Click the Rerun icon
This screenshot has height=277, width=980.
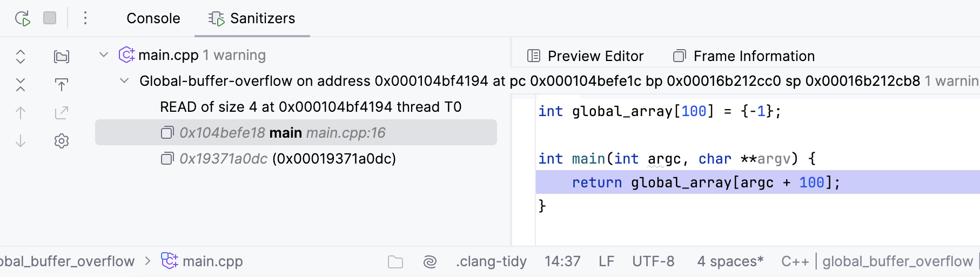coord(22,18)
